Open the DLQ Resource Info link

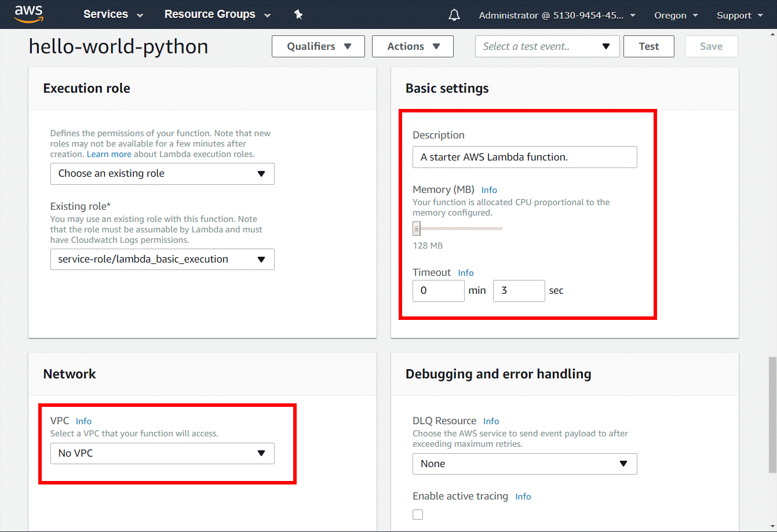[x=491, y=421]
